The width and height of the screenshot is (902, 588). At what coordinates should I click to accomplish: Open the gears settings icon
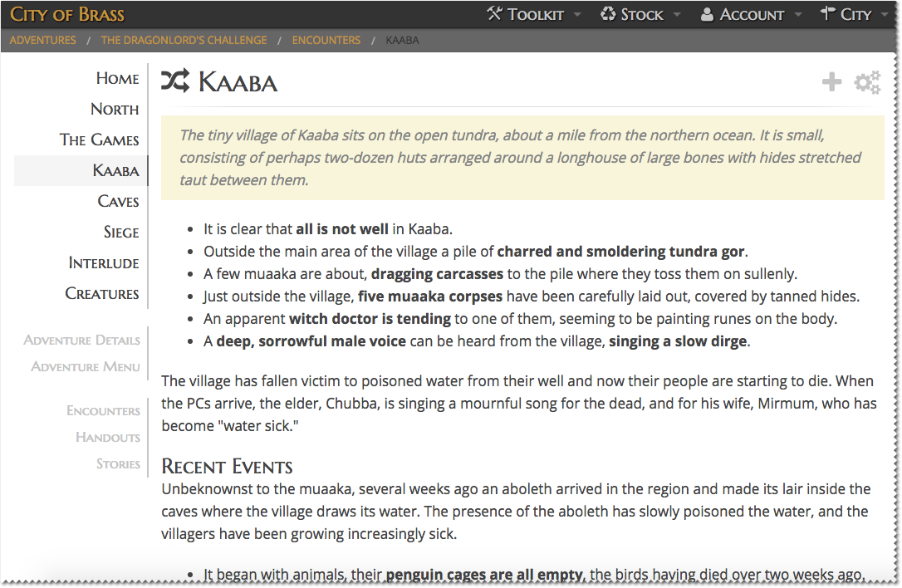[x=867, y=81]
